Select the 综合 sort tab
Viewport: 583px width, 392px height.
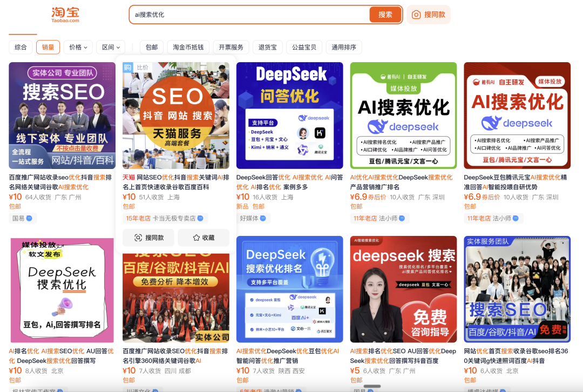point(21,47)
